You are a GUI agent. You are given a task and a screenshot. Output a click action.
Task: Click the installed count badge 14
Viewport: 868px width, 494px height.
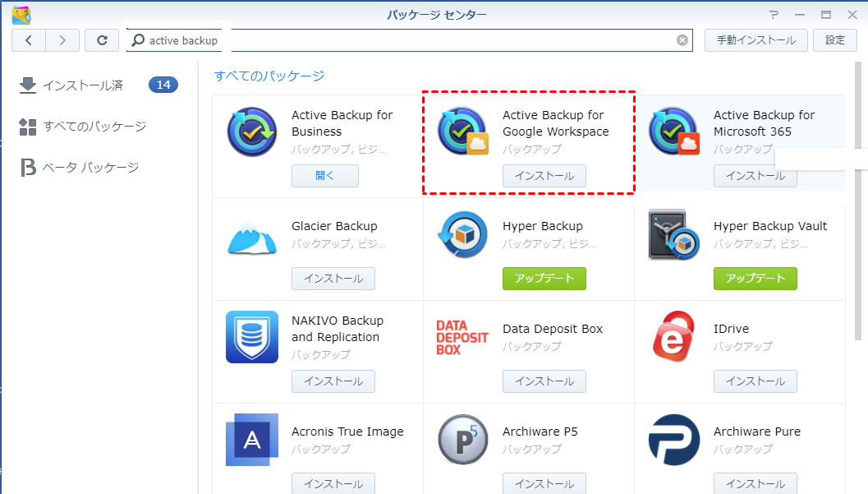(x=163, y=85)
